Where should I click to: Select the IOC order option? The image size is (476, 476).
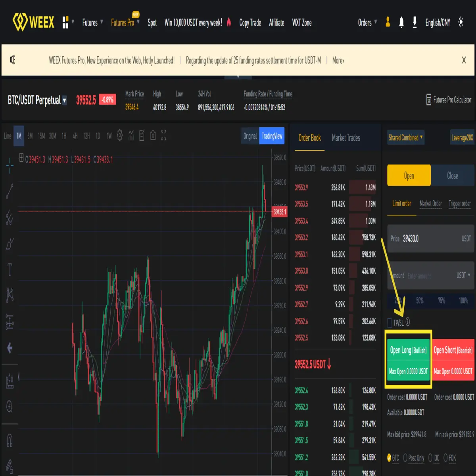click(x=434, y=458)
